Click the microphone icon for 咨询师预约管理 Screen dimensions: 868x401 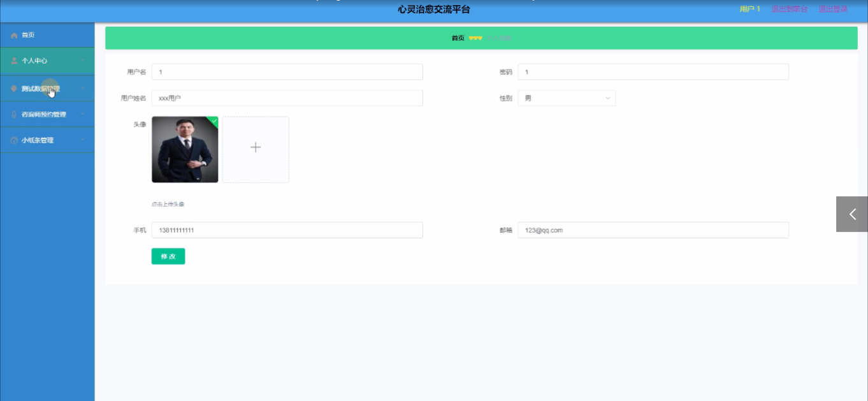14,115
